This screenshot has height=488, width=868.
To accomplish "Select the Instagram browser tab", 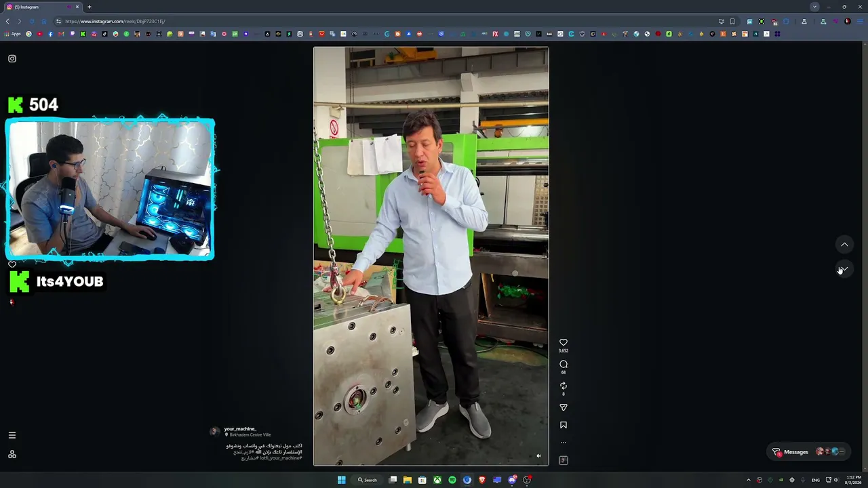I will (x=42, y=7).
